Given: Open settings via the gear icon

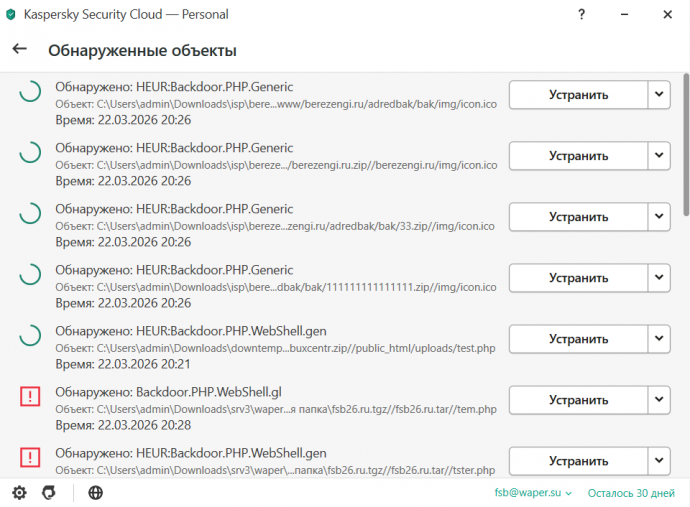Looking at the screenshot, I should [19, 492].
